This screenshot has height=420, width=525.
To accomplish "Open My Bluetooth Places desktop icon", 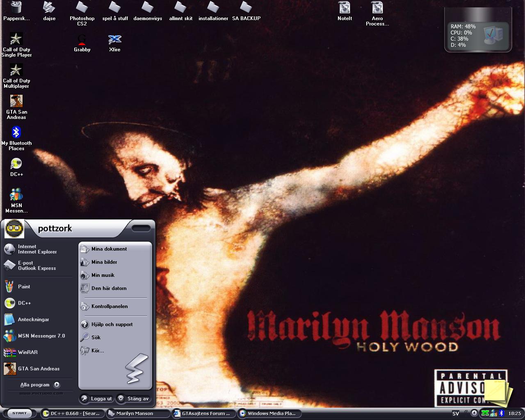I will (x=16, y=138).
